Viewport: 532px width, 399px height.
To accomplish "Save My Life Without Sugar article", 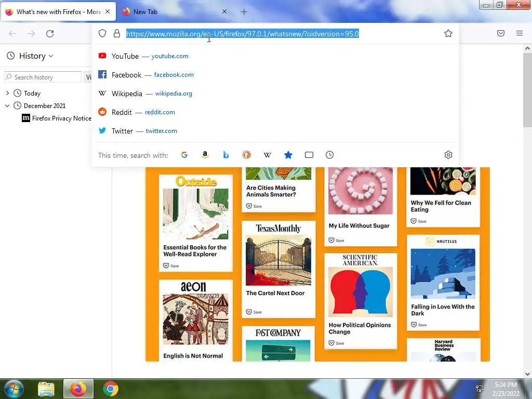I will pyautogui.click(x=336, y=240).
